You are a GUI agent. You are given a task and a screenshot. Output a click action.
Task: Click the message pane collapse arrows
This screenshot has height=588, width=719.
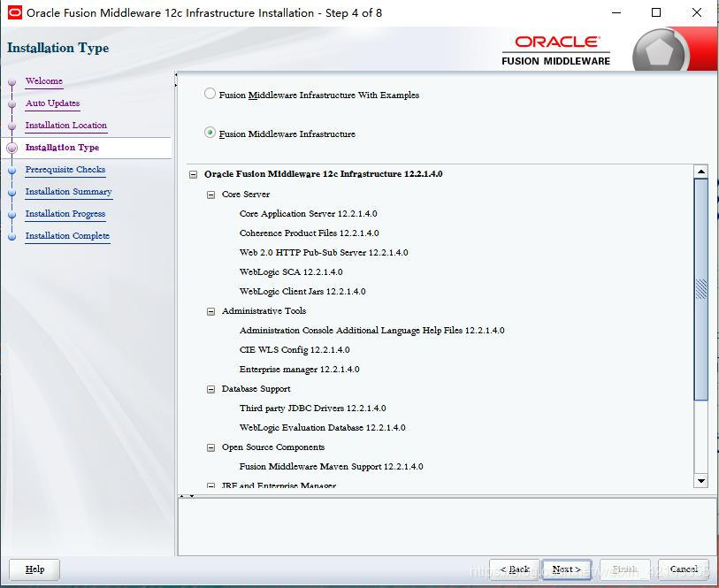[x=187, y=496]
